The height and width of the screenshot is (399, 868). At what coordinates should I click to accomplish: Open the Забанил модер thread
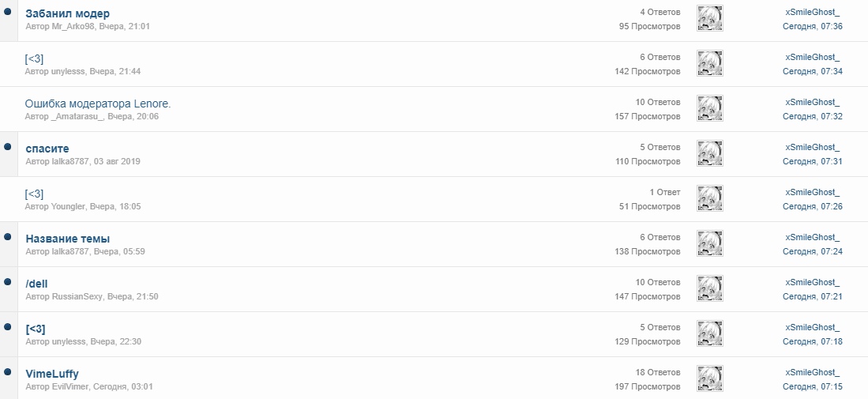coord(68,13)
